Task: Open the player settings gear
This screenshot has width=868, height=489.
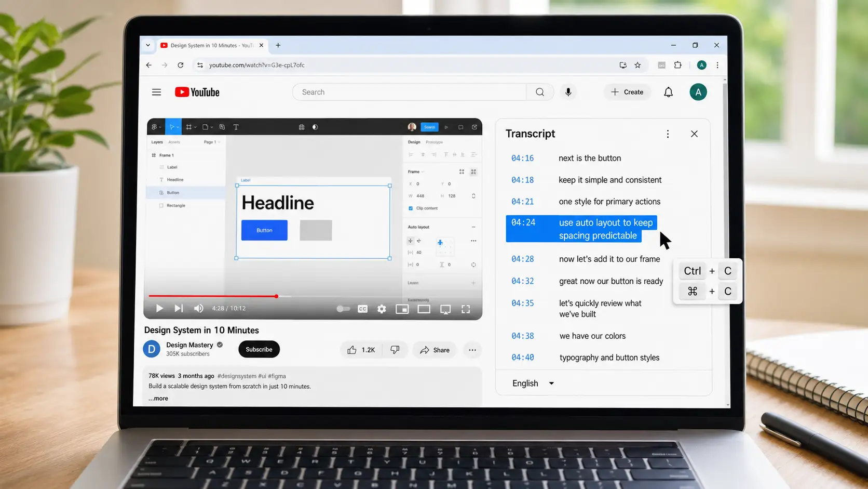Action: (x=382, y=309)
